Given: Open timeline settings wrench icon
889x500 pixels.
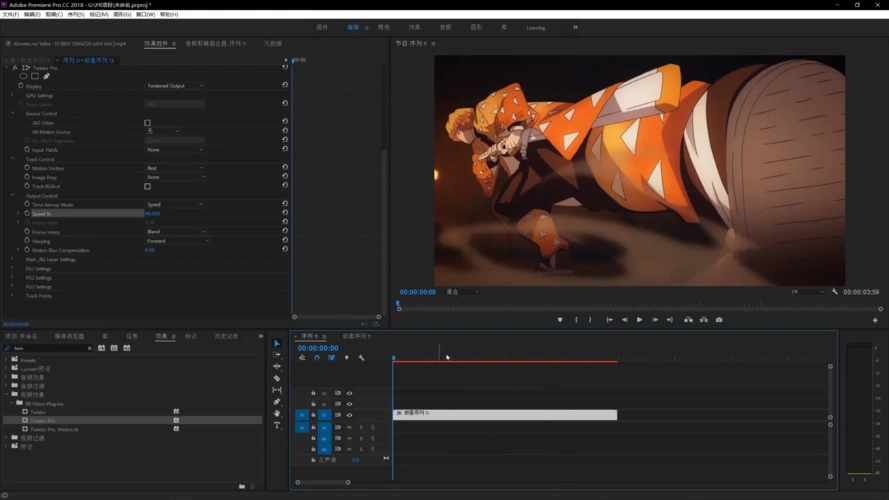Looking at the screenshot, I should click(361, 358).
